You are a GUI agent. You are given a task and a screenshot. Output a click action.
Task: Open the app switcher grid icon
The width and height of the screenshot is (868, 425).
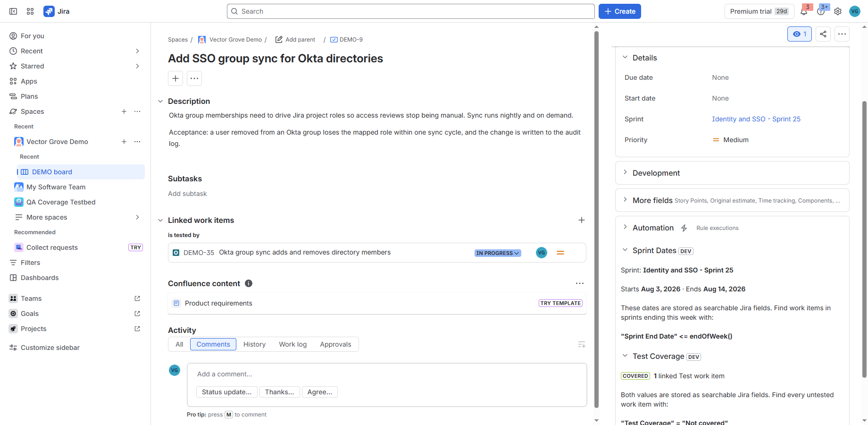coord(30,11)
